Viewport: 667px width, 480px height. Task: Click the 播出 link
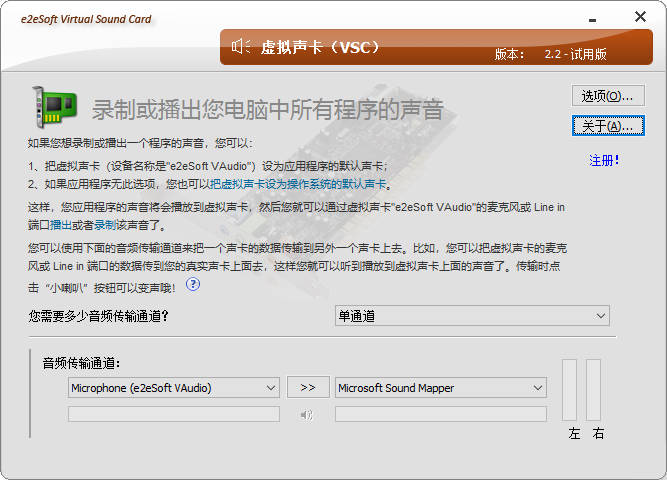pyautogui.click(x=61, y=225)
